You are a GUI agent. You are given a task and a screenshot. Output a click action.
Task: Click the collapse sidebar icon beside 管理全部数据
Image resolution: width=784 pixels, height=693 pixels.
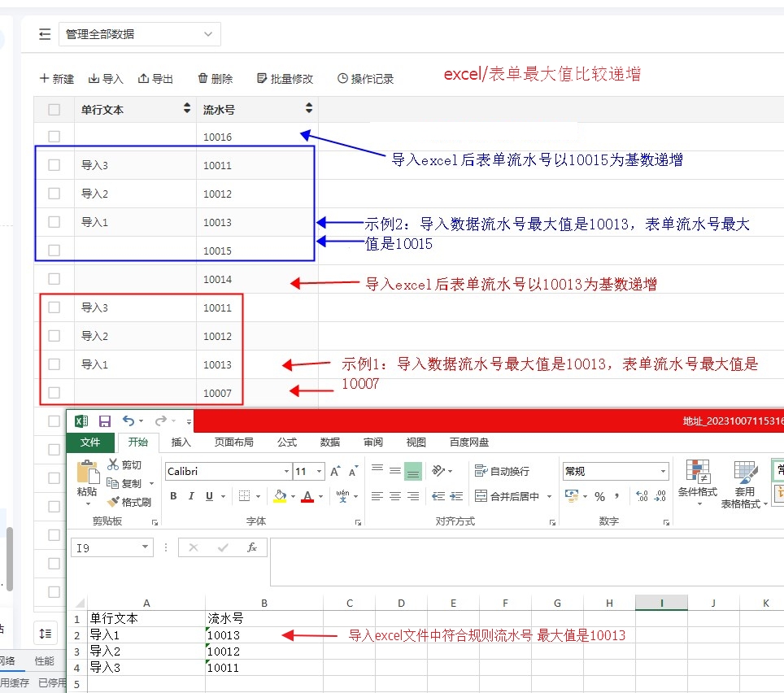tap(45, 34)
